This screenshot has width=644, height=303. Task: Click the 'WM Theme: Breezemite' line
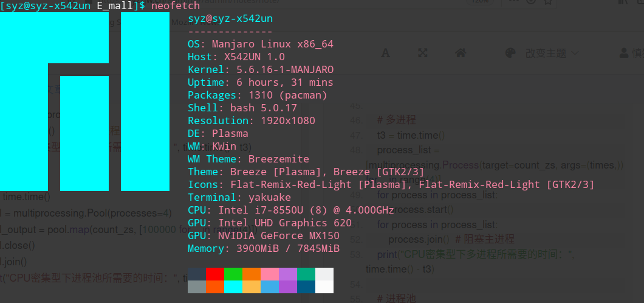(248, 159)
